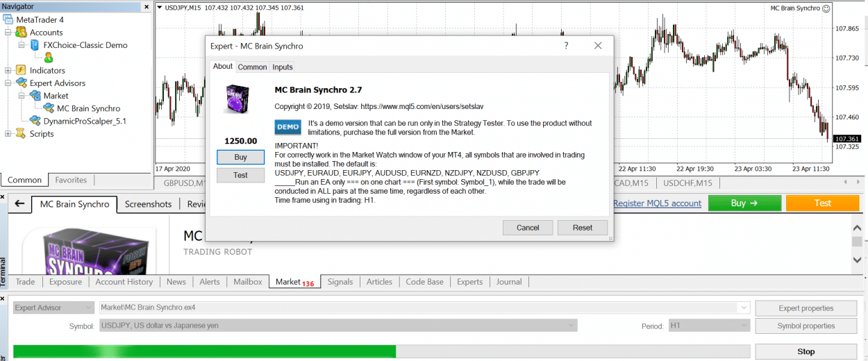868x361 pixels.
Task: Click the blue DEMO badge in the dialog
Action: click(288, 127)
